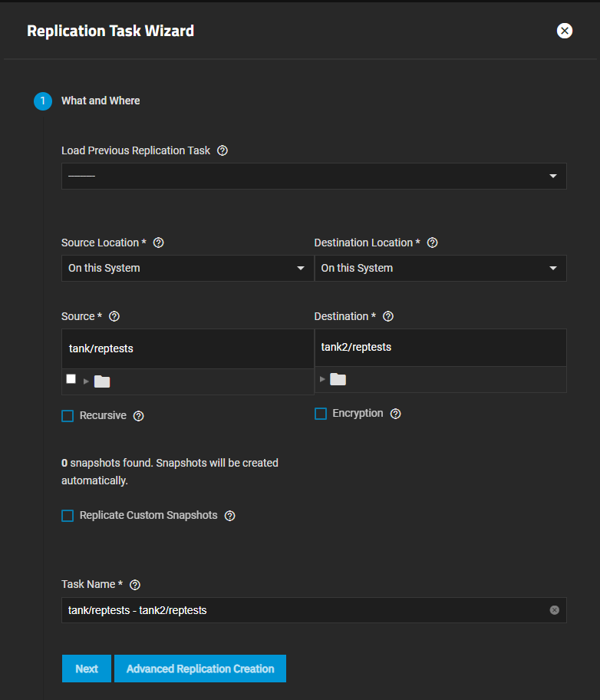Open Advanced Replication Creation
Screen dimensions: 600x700
click(x=199, y=669)
